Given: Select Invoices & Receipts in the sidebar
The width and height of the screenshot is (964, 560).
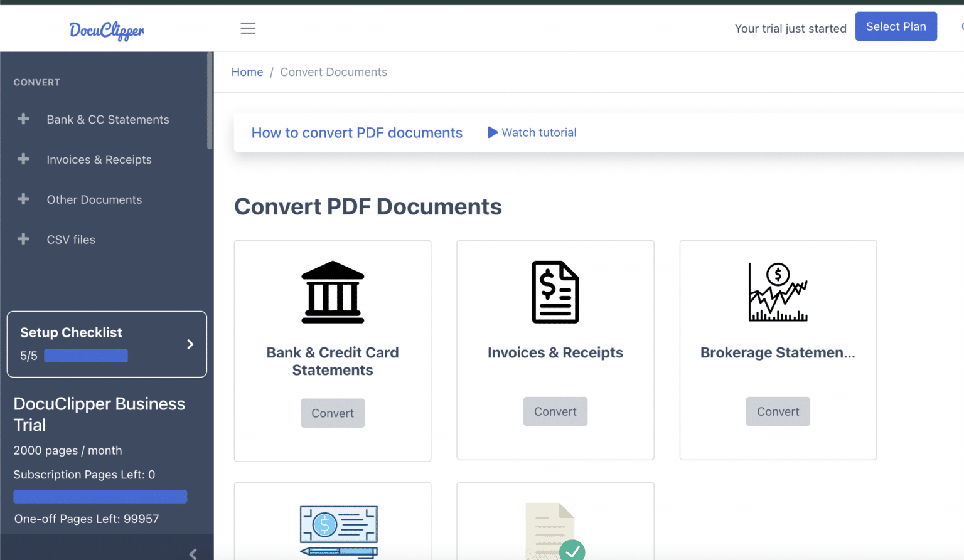Looking at the screenshot, I should (99, 159).
